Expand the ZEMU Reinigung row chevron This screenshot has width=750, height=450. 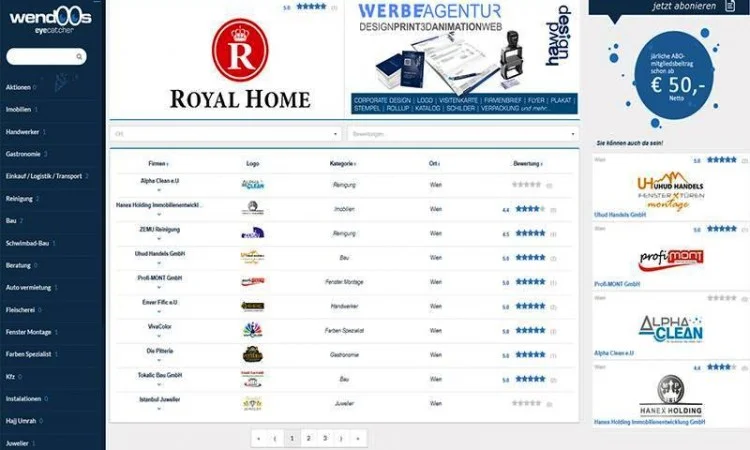tap(159, 239)
